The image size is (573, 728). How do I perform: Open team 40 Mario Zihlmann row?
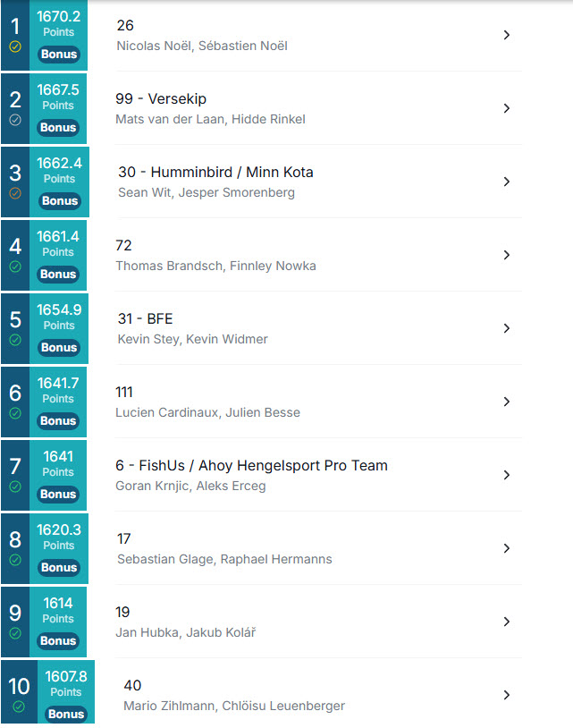click(x=318, y=695)
